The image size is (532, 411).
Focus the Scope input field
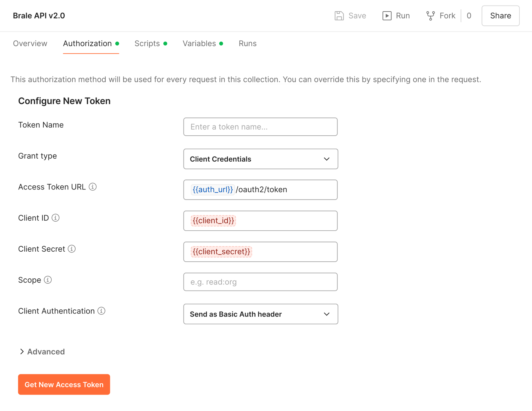coord(260,282)
